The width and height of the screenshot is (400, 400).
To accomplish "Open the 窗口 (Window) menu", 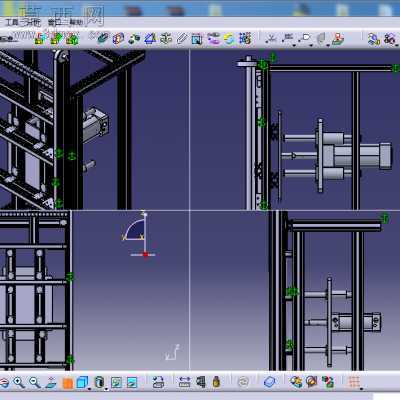I will point(55,23).
